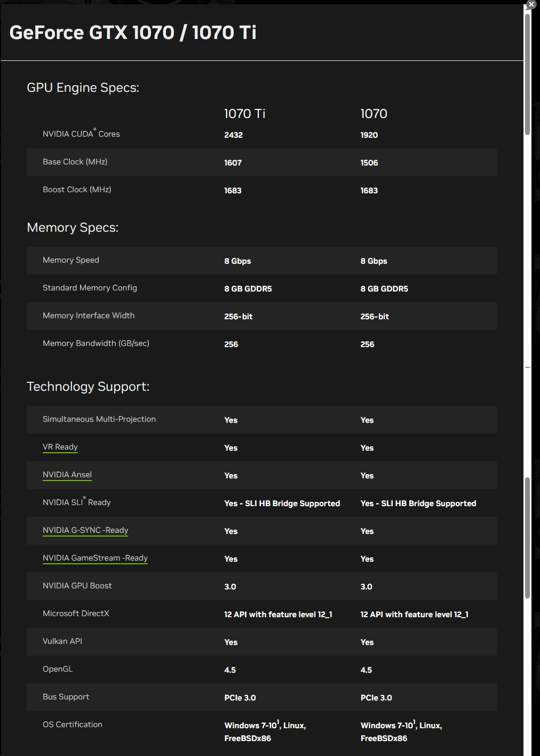Screen dimensions: 540x756
Task: Select the Memory Specs heading
Action: tap(73, 227)
